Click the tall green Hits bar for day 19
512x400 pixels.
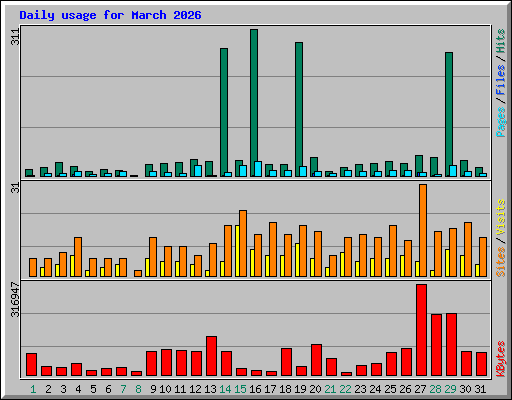pyautogui.click(x=299, y=109)
